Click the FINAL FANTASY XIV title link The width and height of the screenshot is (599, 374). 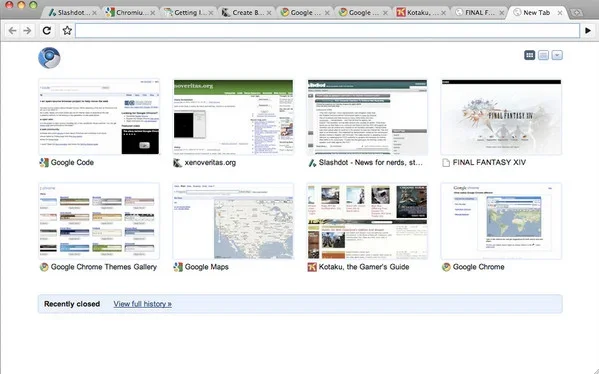point(489,162)
